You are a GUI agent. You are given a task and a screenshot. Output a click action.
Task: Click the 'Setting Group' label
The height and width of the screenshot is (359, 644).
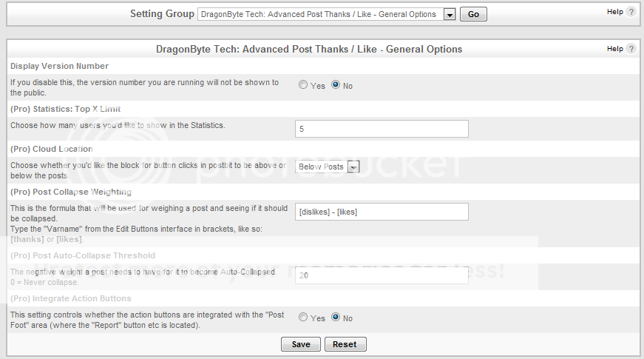pos(162,14)
